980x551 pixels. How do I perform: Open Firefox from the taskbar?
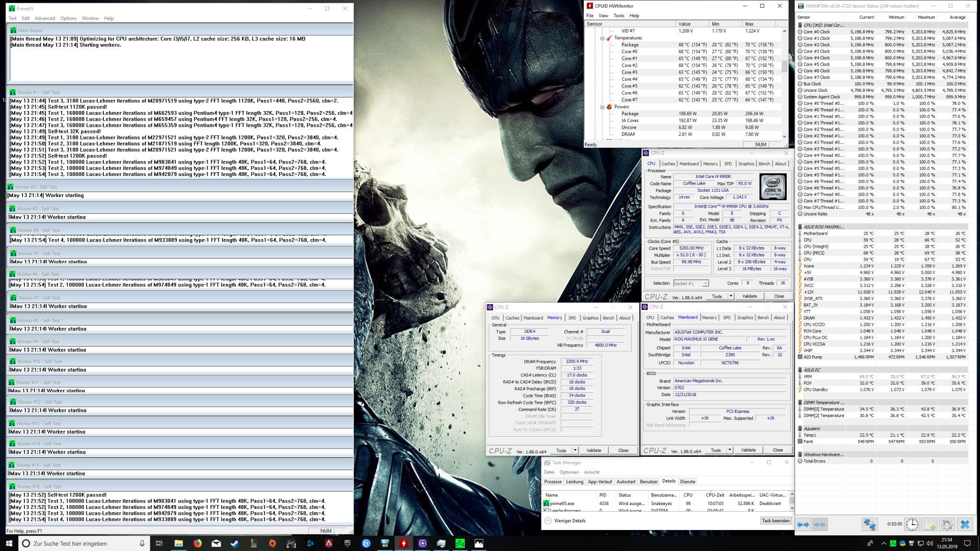coord(197,543)
